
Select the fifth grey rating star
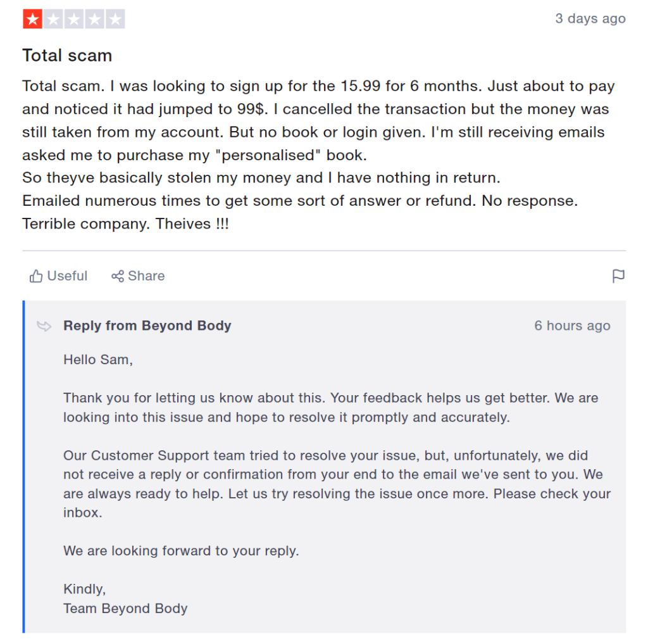(115, 19)
